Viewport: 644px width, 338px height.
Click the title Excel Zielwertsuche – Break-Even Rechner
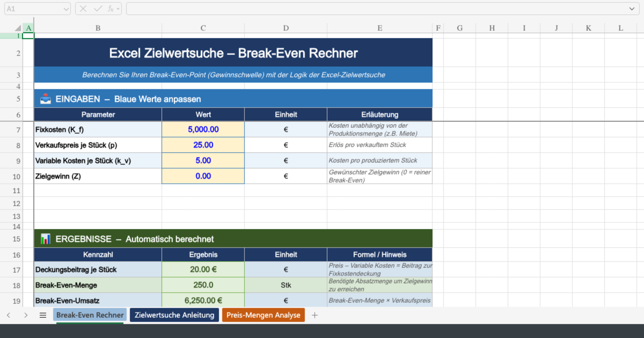click(x=233, y=53)
